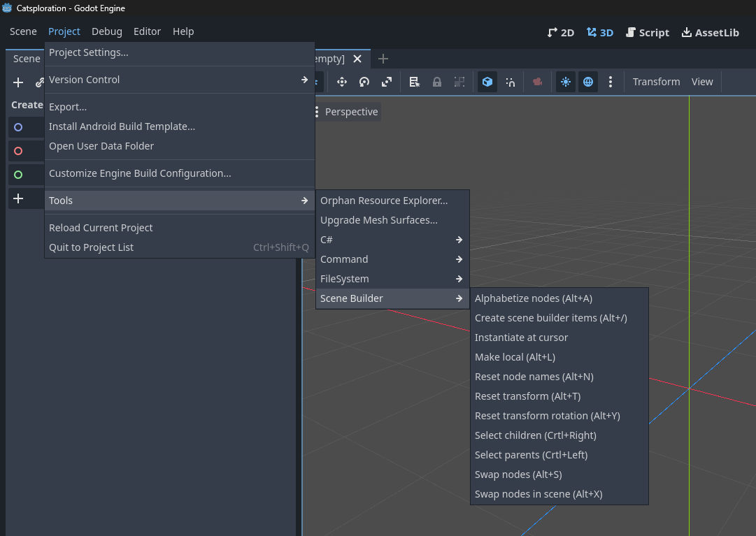This screenshot has height=536, width=756.
Task: Switch to the Script workspace
Action: pyautogui.click(x=648, y=33)
